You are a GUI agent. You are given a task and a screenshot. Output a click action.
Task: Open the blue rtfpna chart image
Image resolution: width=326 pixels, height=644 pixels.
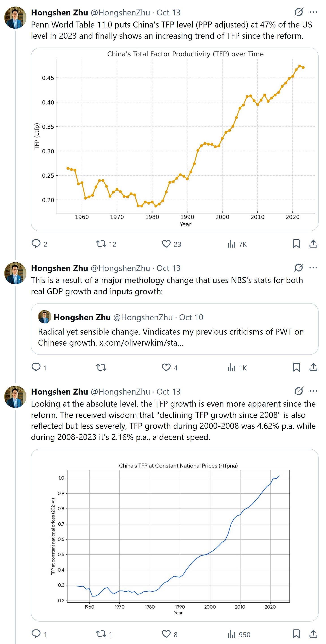click(175, 535)
